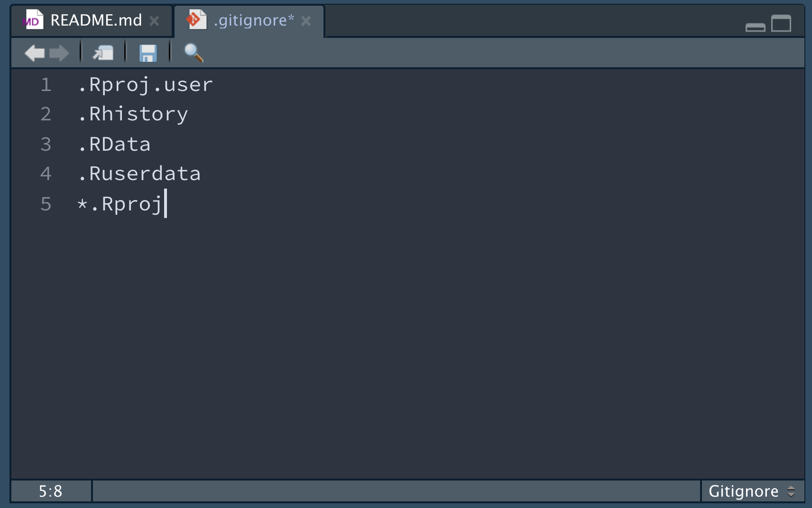Close the README.md tab
The width and height of the screenshot is (812, 508).
[154, 21]
